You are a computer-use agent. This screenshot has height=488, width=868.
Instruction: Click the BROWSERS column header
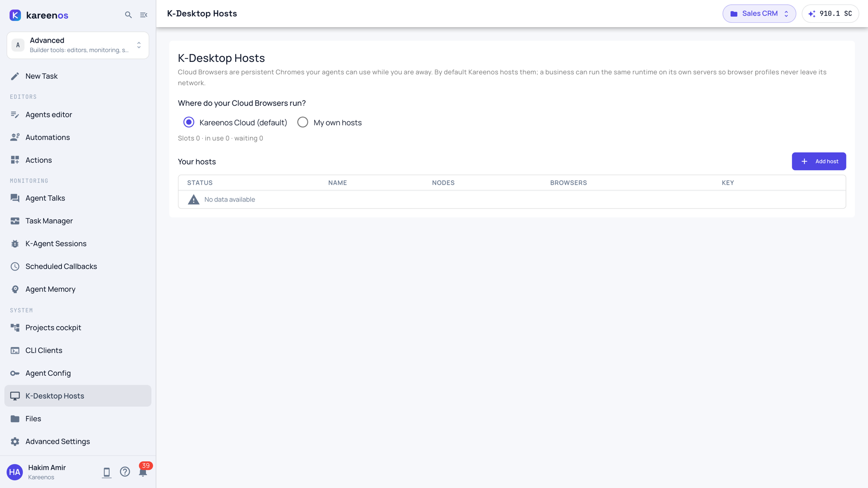[x=568, y=183]
